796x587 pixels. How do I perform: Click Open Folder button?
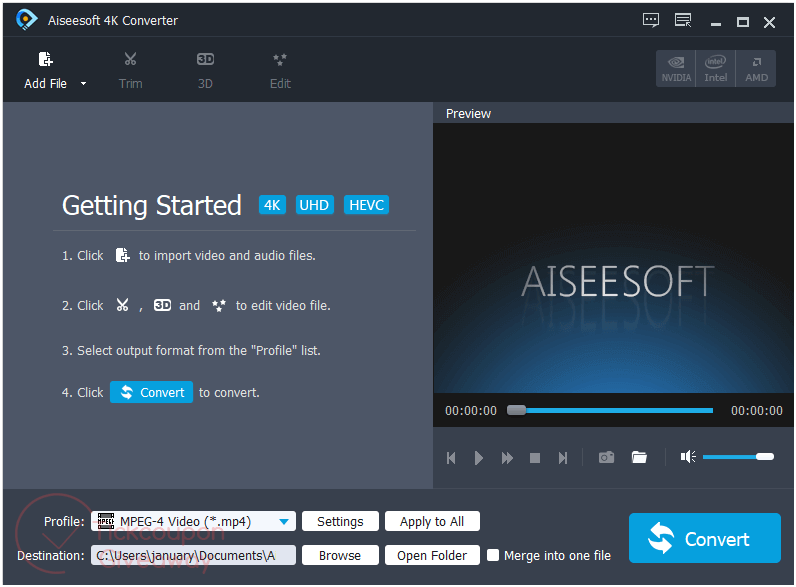(x=432, y=555)
